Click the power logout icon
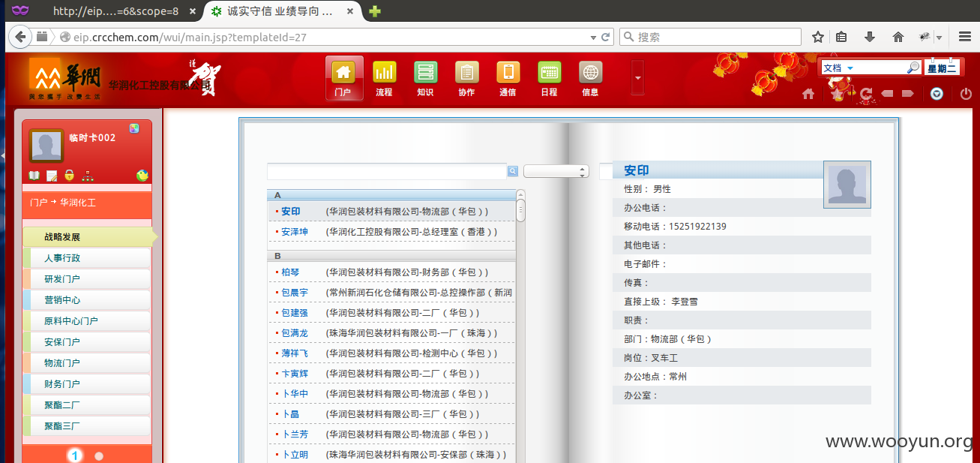Viewport: 980px width, 463px height. click(966, 94)
